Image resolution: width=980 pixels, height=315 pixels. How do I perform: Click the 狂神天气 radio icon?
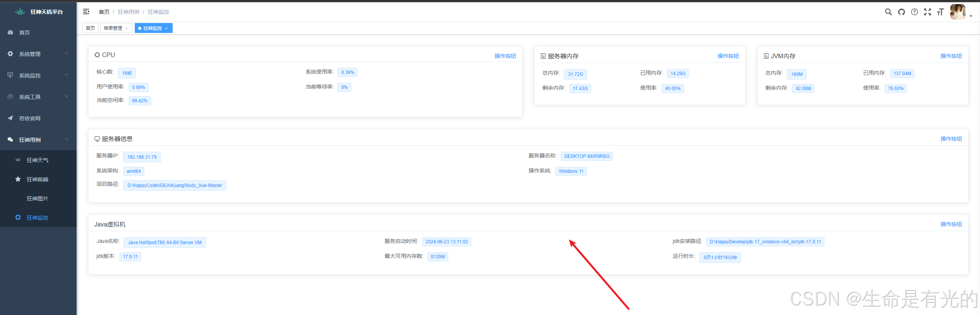tap(18, 160)
